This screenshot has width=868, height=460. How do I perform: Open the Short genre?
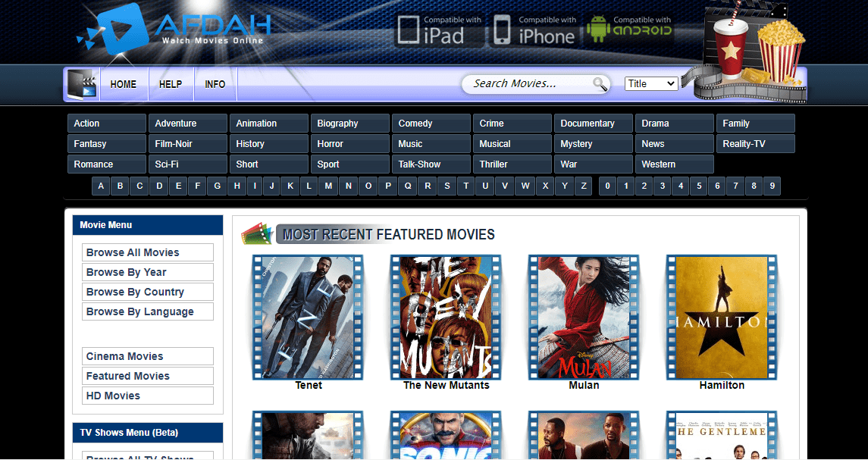tap(269, 164)
